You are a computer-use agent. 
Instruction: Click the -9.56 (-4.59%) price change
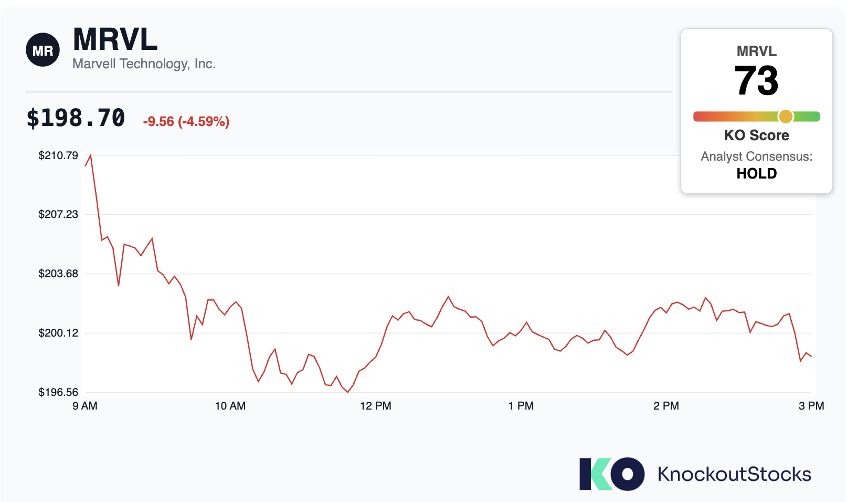(186, 121)
